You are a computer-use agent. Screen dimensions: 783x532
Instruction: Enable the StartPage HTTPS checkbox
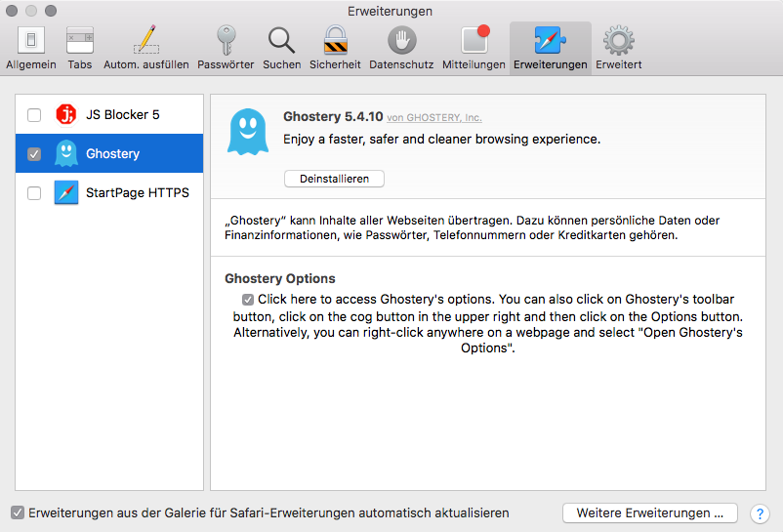pos(34,192)
